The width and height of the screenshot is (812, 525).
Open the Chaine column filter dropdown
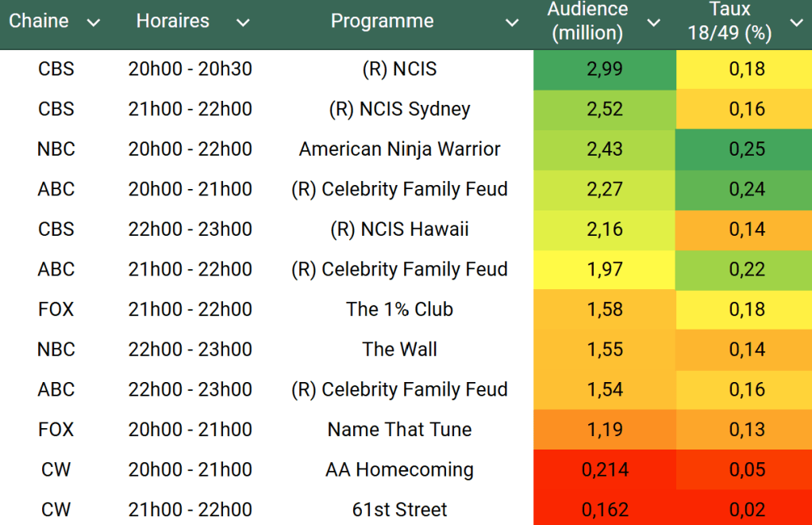(x=94, y=23)
